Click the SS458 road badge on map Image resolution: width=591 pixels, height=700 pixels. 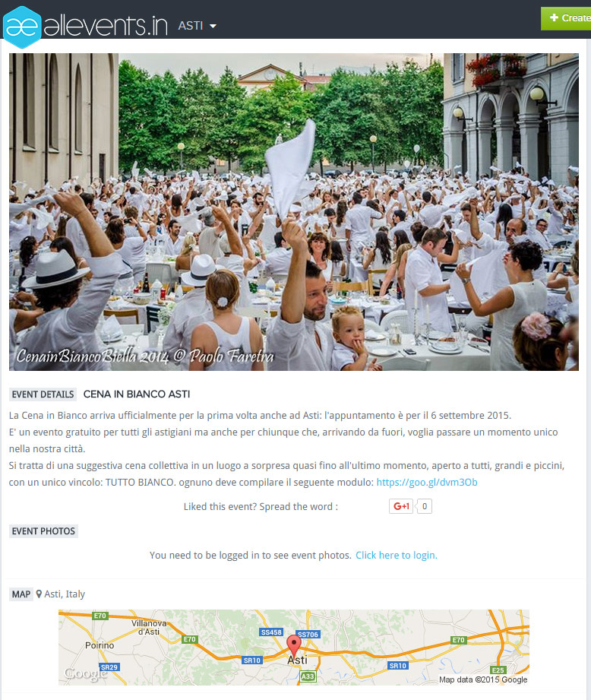coord(271,632)
